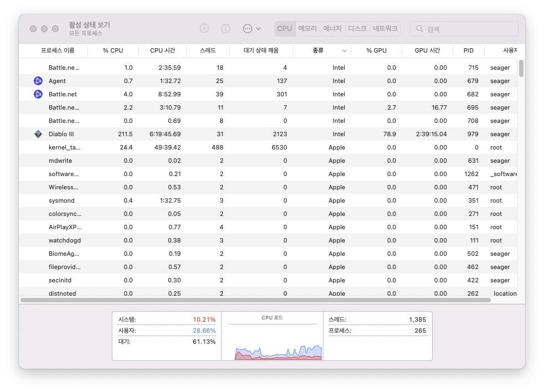Sort by % GPU column header
This screenshot has height=392, width=544.
[x=376, y=50]
